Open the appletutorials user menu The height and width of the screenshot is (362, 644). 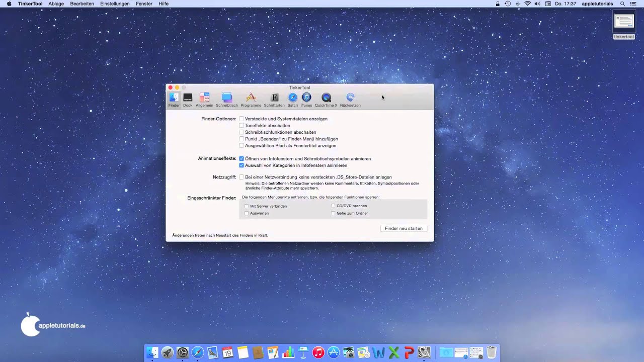pos(597,4)
